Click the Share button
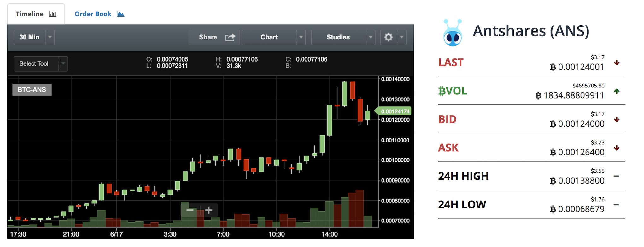 point(214,37)
